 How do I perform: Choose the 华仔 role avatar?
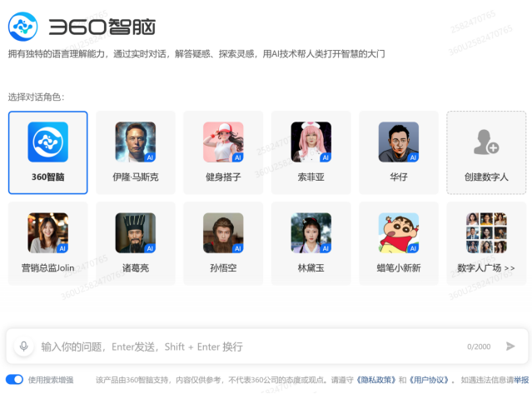point(399,142)
